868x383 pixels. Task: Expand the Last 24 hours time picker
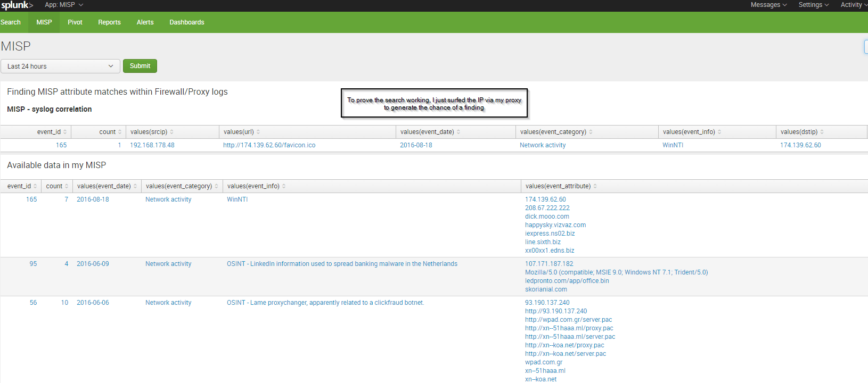pyautogui.click(x=60, y=66)
